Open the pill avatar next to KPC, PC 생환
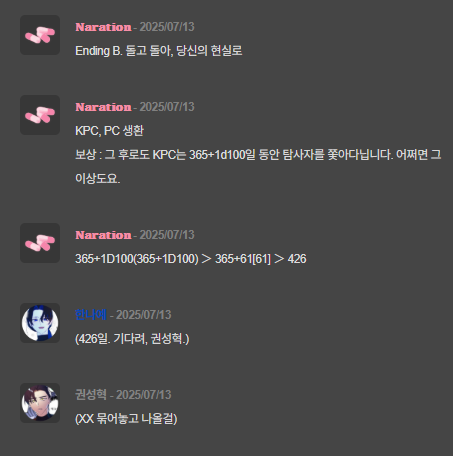The width and height of the screenshot is (453, 456). click(40, 115)
